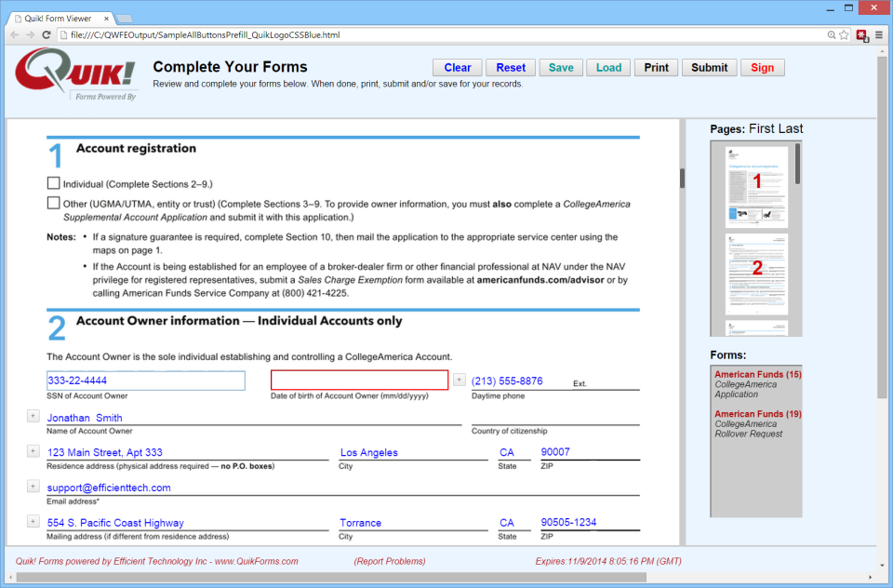This screenshot has height=588, width=893.
Task: Reload the page with the refresh icon
Action: (x=47, y=33)
